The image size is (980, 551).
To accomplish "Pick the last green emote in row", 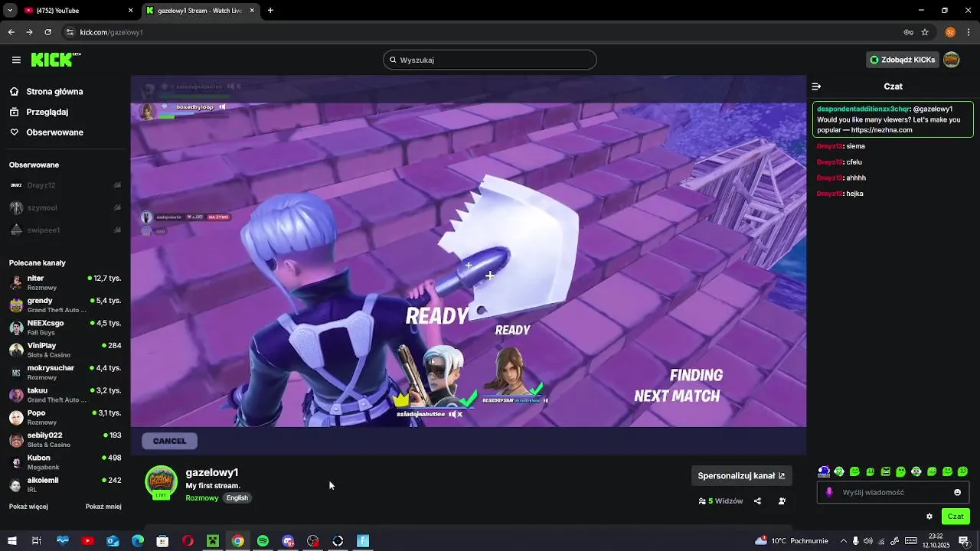I will pyautogui.click(x=962, y=471).
